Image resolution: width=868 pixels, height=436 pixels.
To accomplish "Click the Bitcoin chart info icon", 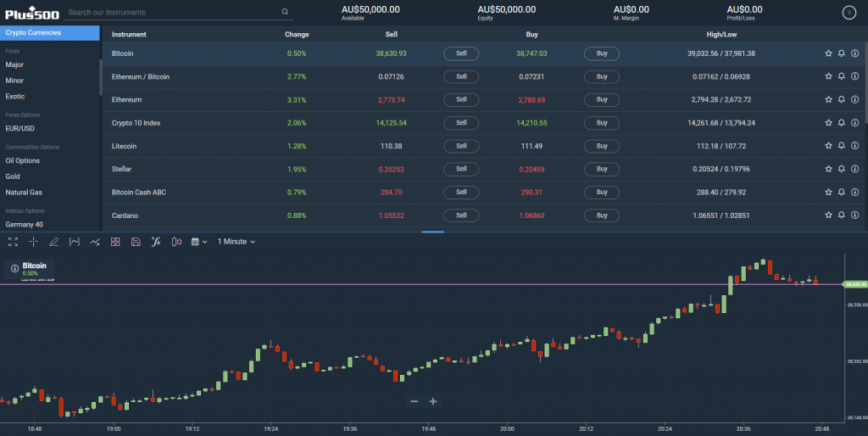I will coord(15,269).
